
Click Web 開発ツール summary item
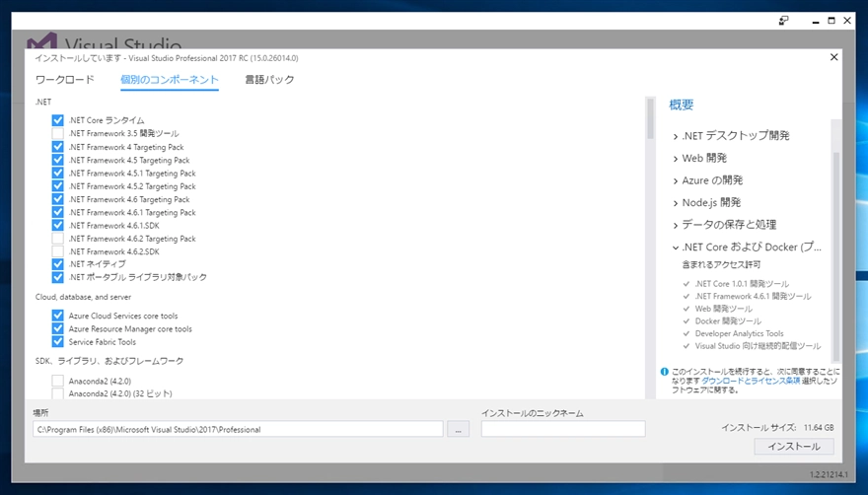tap(724, 309)
